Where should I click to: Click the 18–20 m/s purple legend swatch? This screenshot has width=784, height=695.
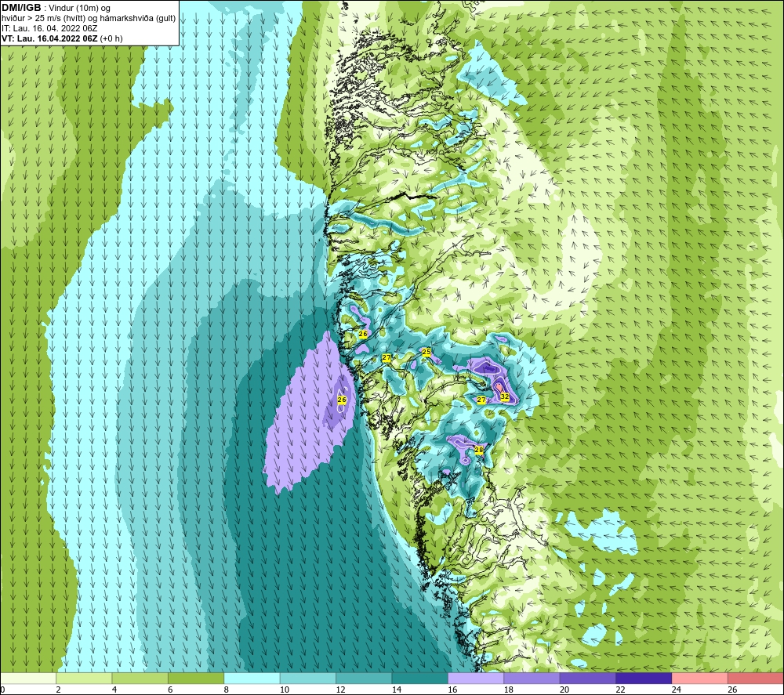click(x=532, y=678)
